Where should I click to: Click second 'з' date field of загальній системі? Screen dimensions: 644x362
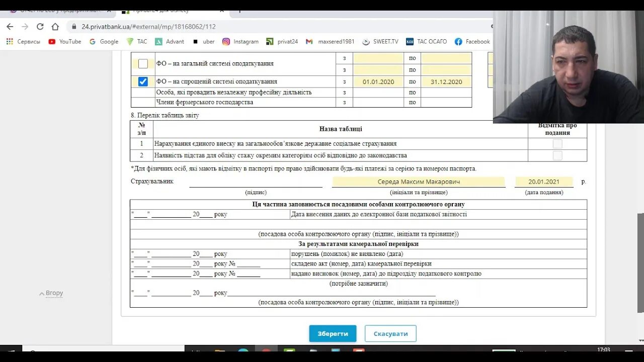point(378,70)
